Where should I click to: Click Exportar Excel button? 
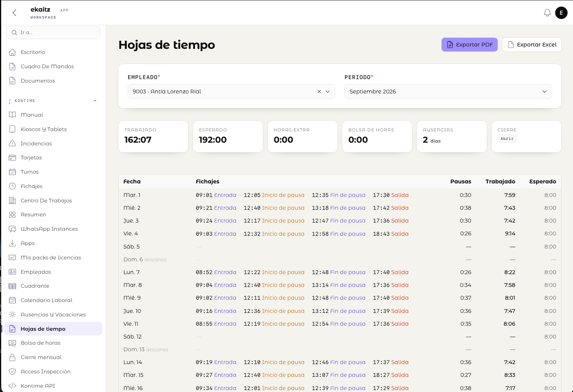[x=532, y=45]
